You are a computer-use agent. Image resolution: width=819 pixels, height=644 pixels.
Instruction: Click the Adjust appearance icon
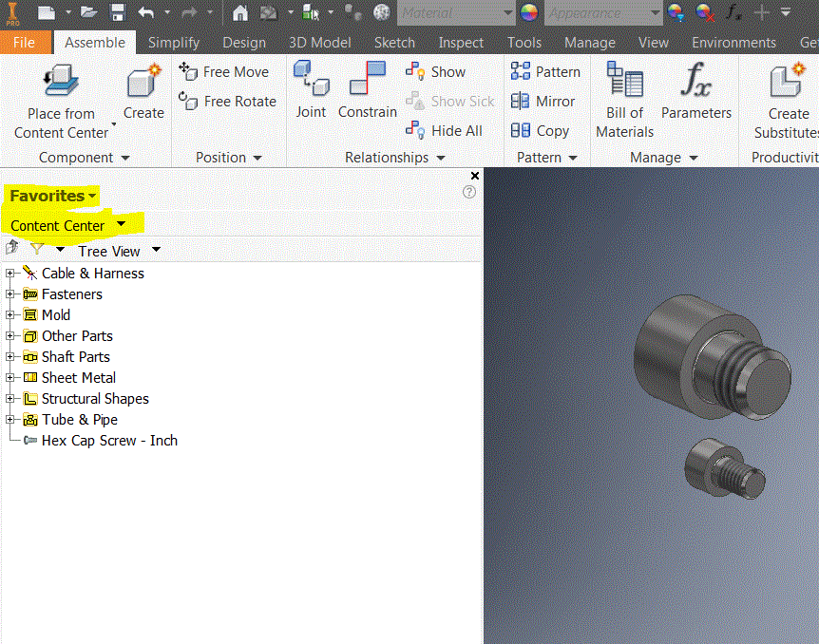(x=676, y=12)
